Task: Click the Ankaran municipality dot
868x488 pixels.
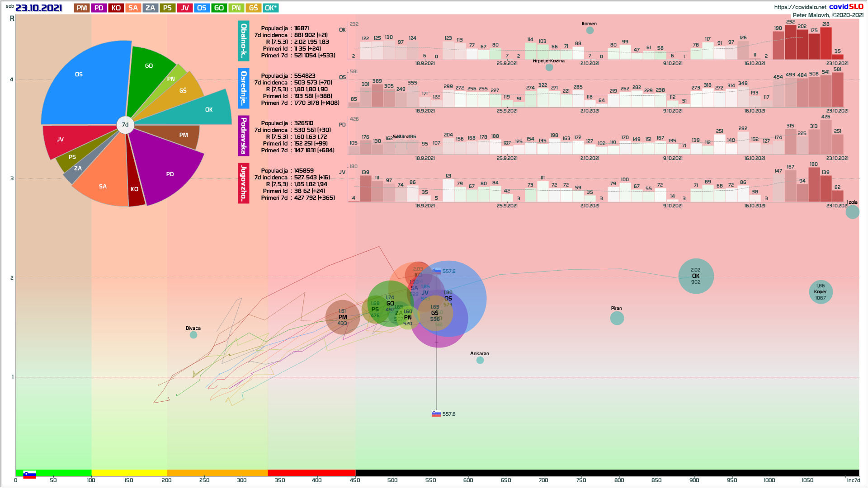Action: pyautogui.click(x=480, y=360)
